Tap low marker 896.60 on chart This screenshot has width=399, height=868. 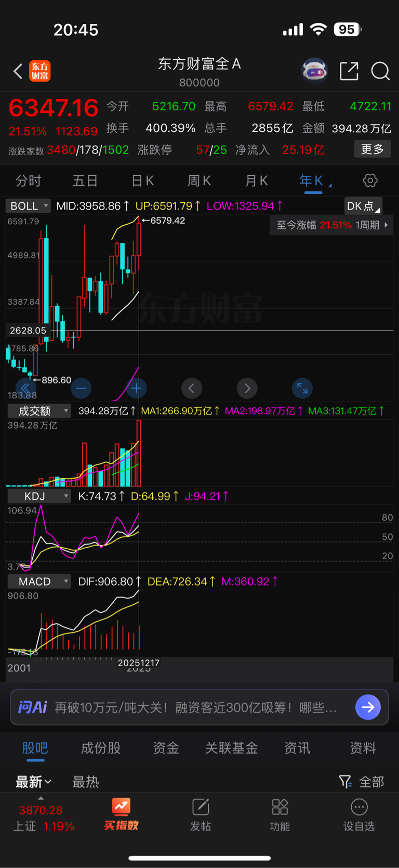(52, 380)
